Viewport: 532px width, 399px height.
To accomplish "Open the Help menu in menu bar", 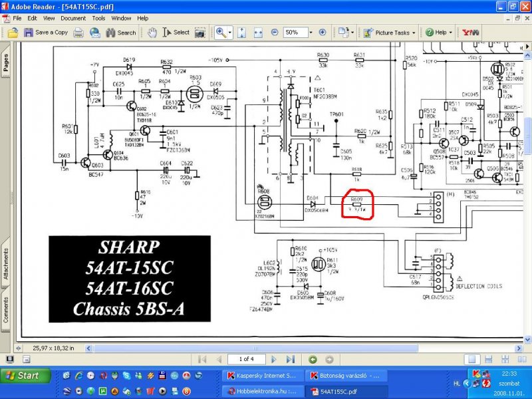I will click(x=142, y=19).
